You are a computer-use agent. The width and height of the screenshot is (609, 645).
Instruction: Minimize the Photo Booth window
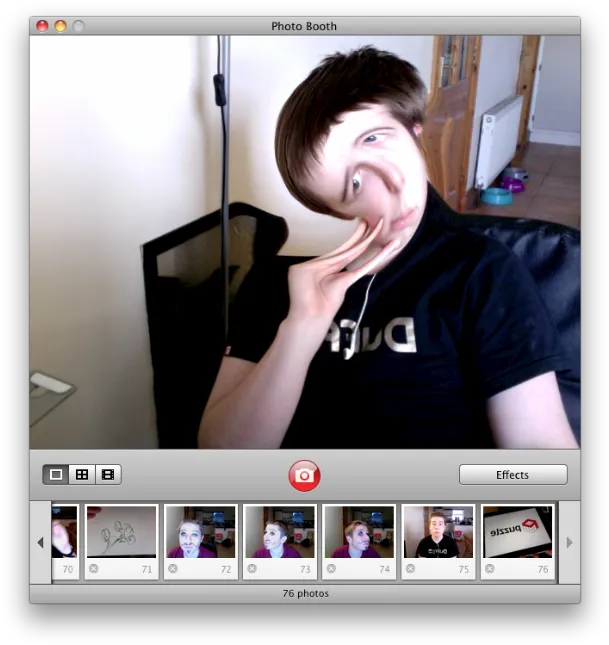(60, 26)
